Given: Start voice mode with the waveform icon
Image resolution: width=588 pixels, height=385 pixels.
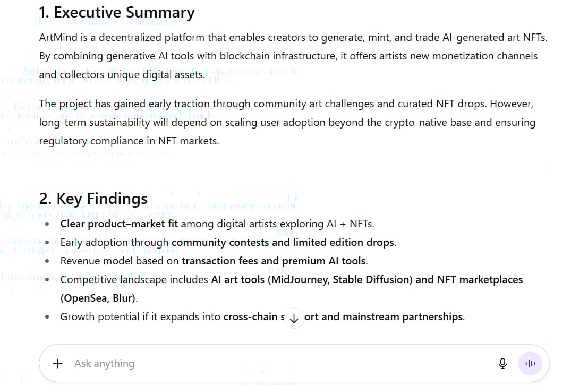Looking at the screenshot, I should coord(530,363).
